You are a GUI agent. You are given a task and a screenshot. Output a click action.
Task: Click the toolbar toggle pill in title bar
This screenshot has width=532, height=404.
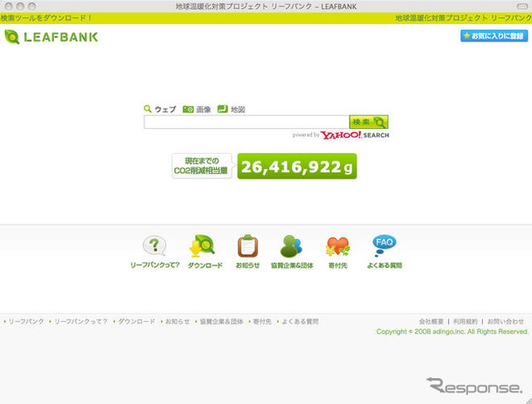521,6
